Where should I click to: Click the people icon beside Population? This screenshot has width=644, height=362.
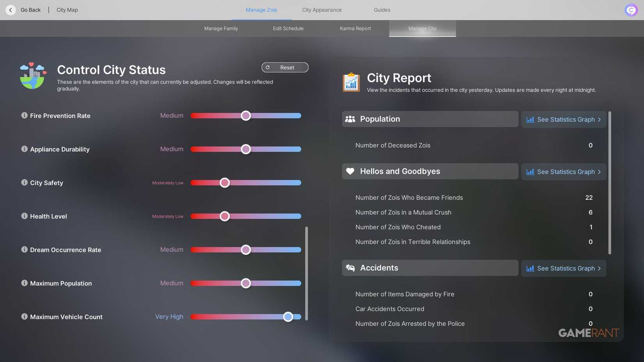(x=350, y=119)
